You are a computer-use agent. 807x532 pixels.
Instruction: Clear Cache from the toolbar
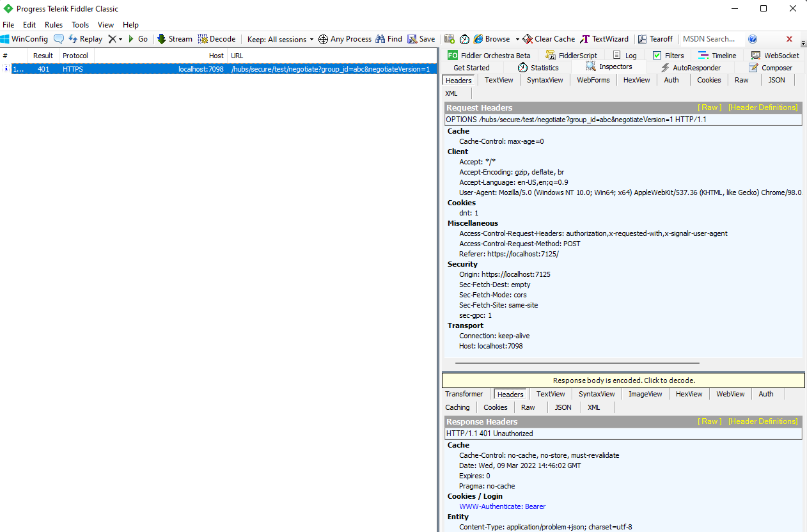(x=549, y=39)
